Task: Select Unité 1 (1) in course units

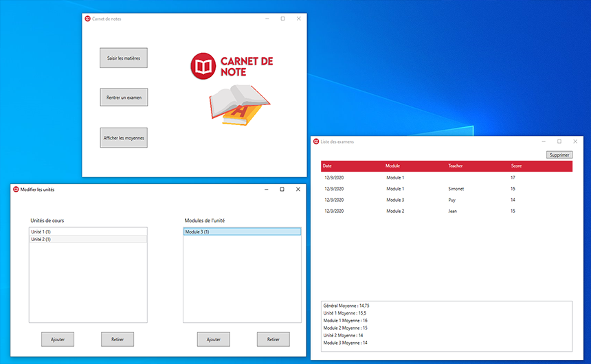Action: (87, 232)
